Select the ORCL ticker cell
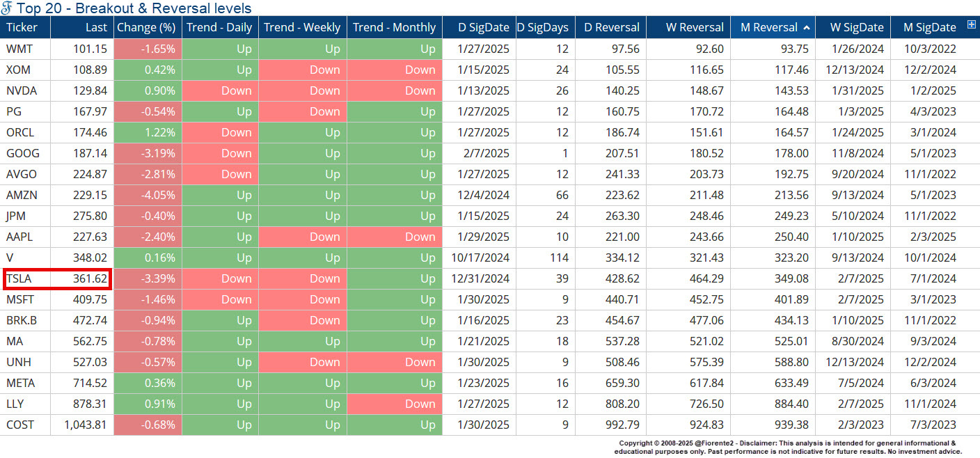The image size is (980, 458). [x=25, y=132]
